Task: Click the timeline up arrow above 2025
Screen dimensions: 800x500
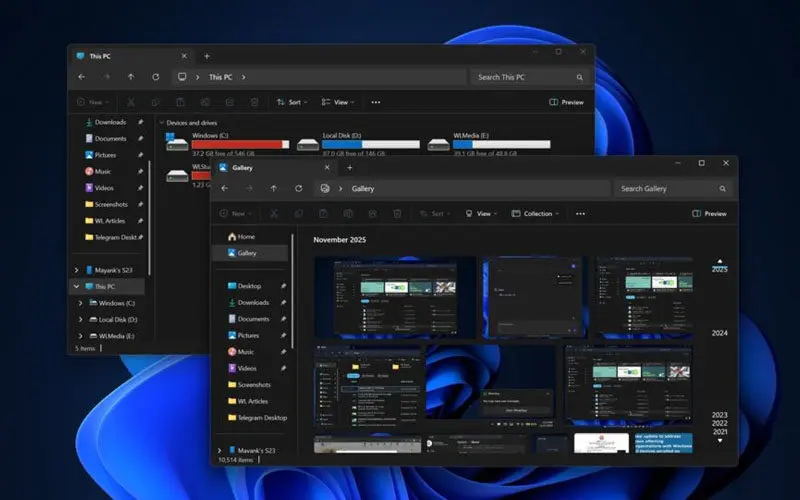Action: (720, 261)
